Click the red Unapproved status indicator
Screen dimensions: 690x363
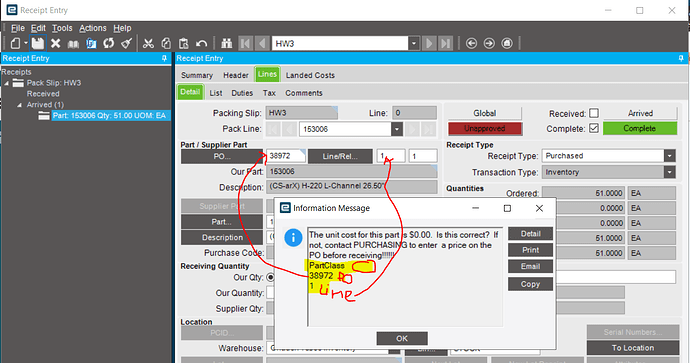(484, 128)
